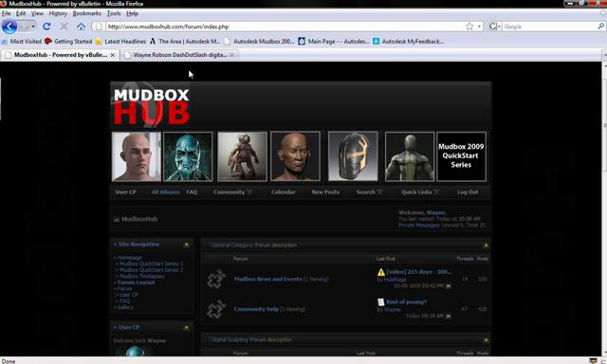The width and height of the screenshot is (607, 364).
Task: Click the Stop loading X icon
Action: click(64, 26)
